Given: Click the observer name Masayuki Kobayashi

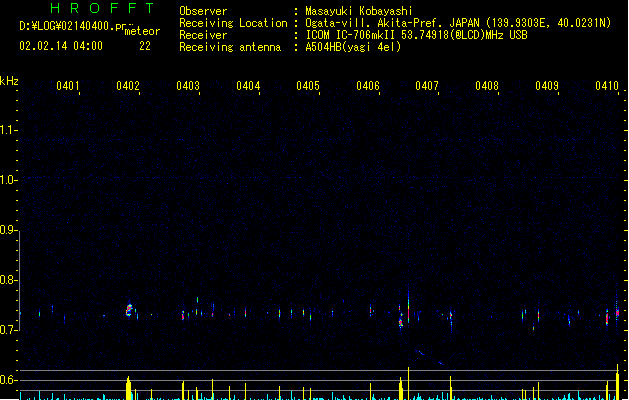Looking at the screenshot, I should coord(359,11).
